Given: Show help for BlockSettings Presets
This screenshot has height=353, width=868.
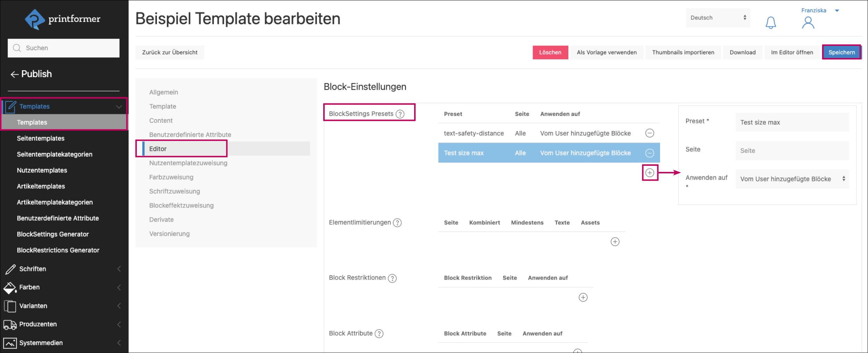Looking at the screenshot, I should click(400, 114).
